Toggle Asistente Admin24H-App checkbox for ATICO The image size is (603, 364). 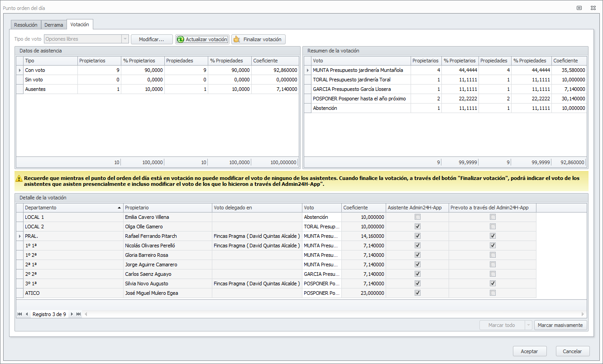tap(417, 293)
